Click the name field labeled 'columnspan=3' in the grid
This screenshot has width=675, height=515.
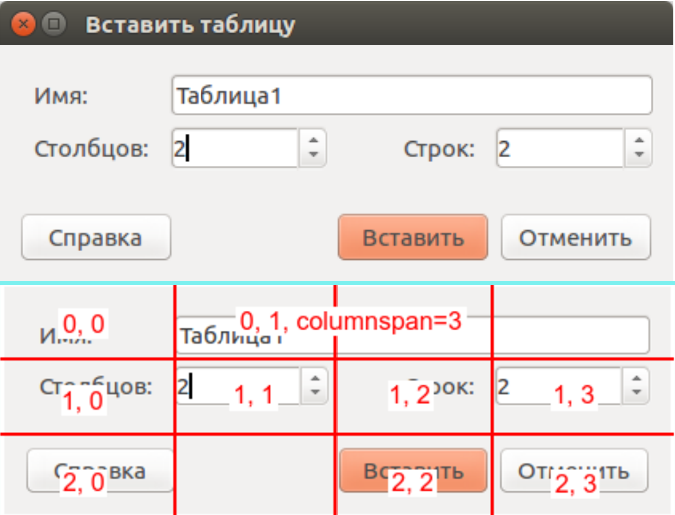tap(410, 335)
